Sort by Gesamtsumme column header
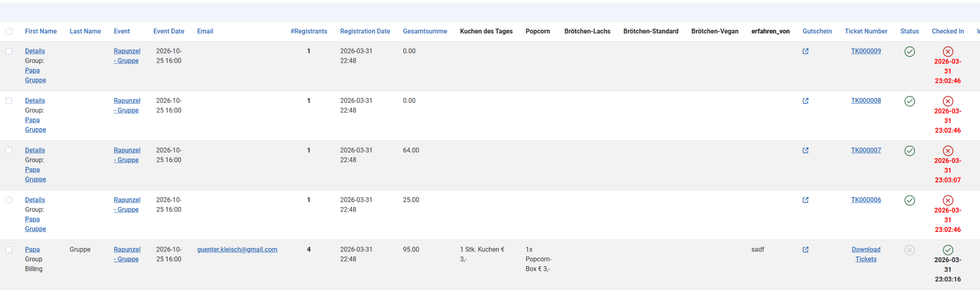This screenshot has width=980, height=292. 425,31
